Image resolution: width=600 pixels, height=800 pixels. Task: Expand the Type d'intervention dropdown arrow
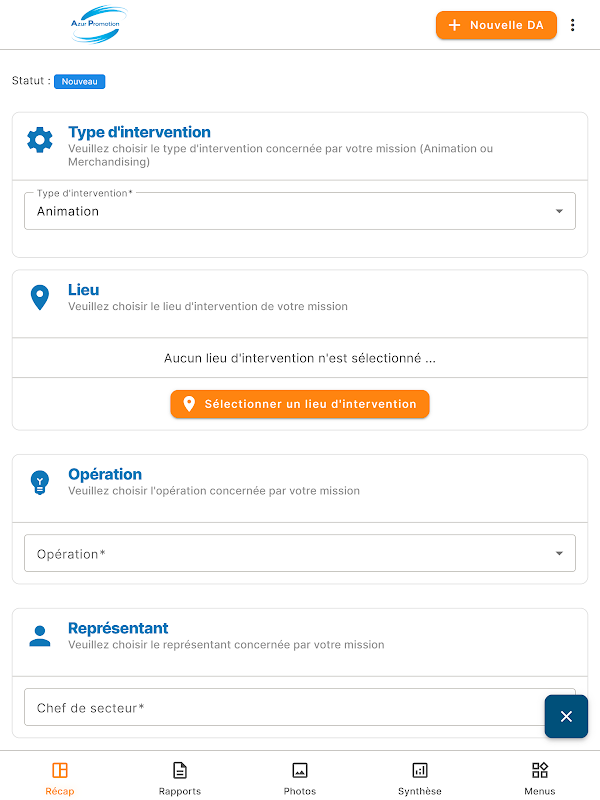click(559, 211)
